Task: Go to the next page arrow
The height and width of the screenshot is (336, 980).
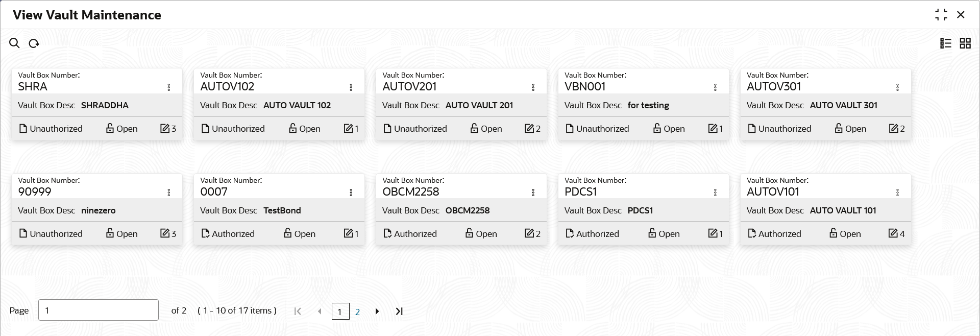Action: coord(377,311)
